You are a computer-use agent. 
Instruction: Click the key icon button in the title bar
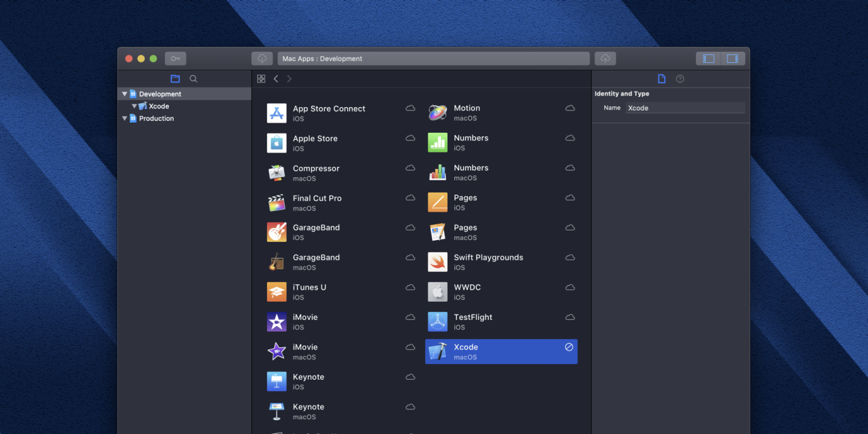coord(175,59)
